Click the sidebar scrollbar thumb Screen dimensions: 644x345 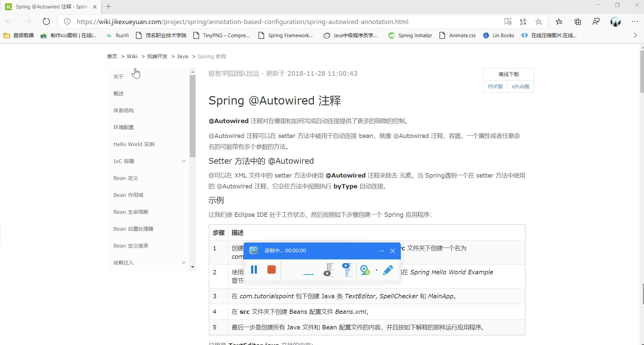[192, 116]
